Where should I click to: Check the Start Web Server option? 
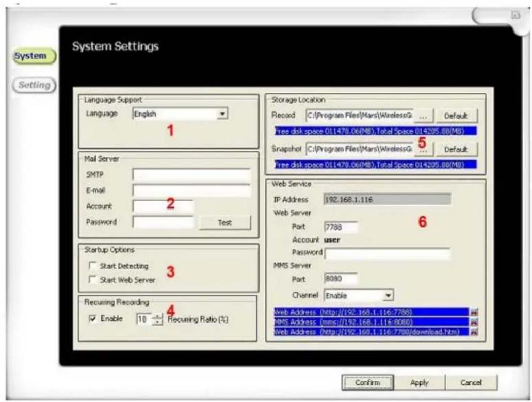coord(92,280)
